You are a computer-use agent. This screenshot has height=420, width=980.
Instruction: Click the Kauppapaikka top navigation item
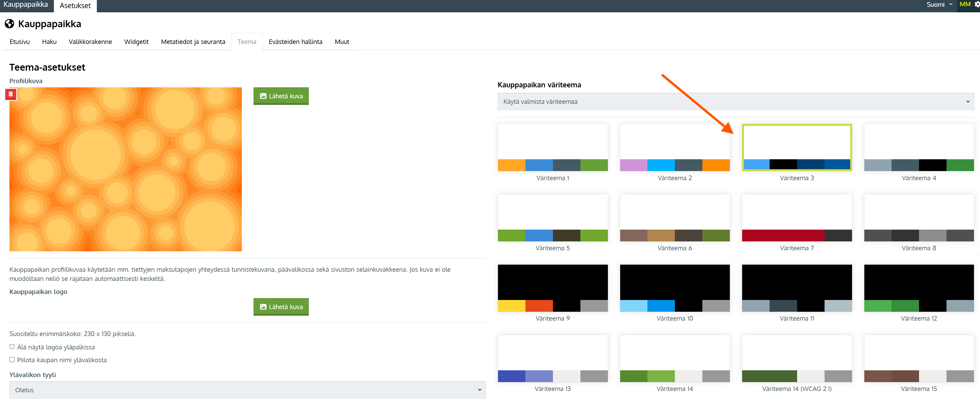pyautogui.click(x=26, y=4)
